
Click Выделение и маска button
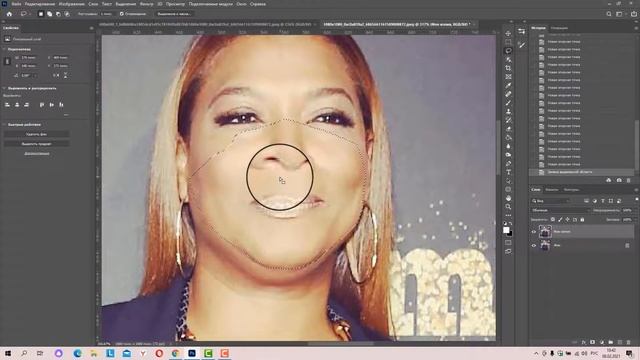click(174, 14)
